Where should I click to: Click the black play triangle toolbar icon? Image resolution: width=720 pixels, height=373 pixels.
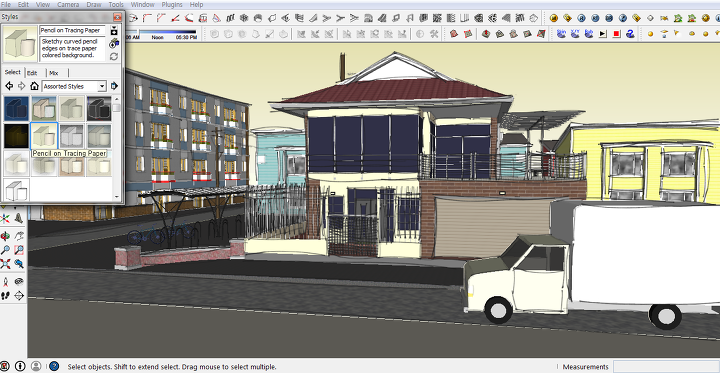pos(603,34)
